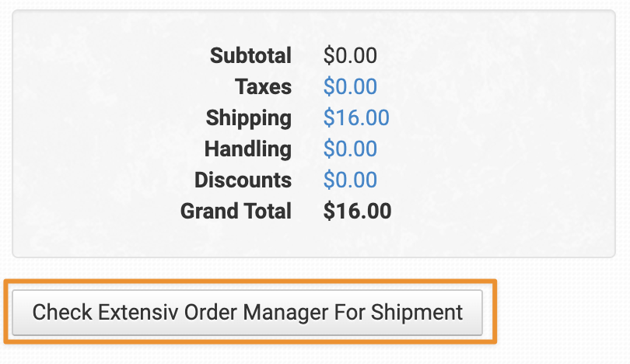Select the Discounts label text
The image size is (630, 364).
tap(243, 180)
